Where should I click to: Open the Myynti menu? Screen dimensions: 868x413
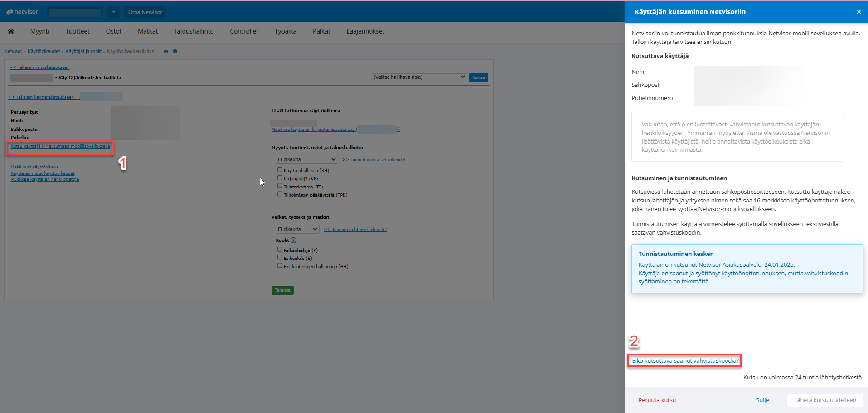(40, 31)
